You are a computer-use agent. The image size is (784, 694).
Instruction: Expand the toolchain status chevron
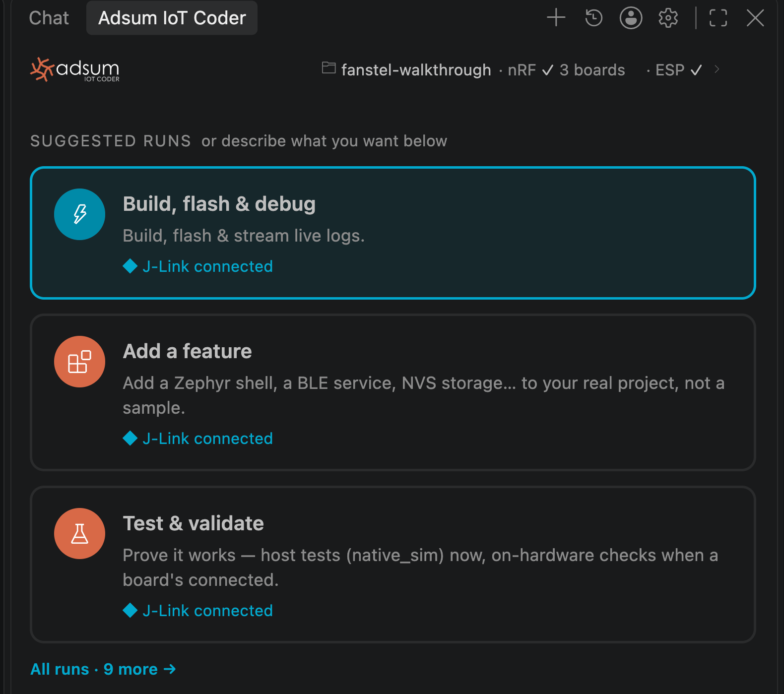click(717, 69)
